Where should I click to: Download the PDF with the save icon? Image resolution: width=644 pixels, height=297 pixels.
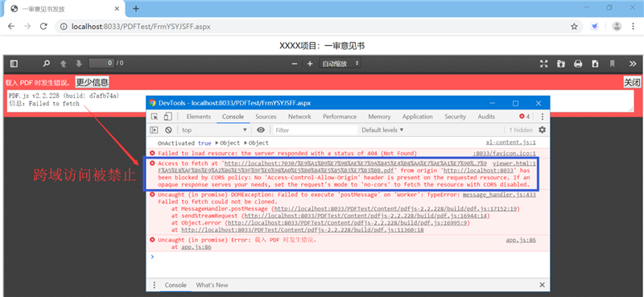tap(595, 64)
